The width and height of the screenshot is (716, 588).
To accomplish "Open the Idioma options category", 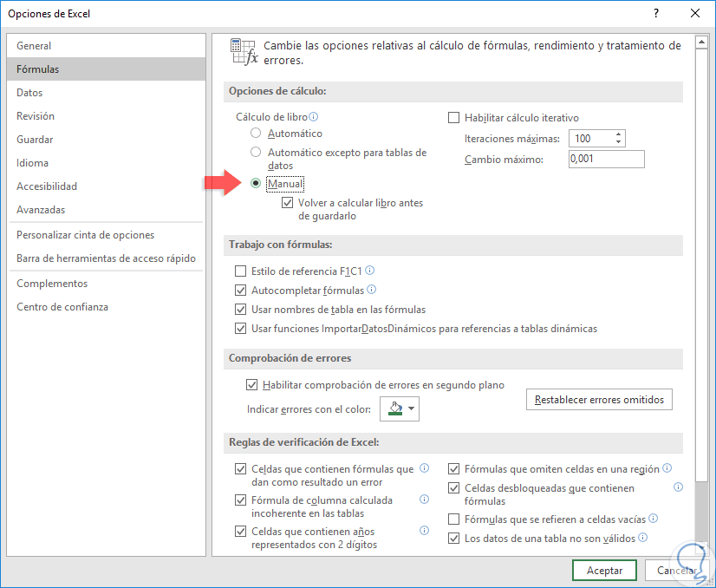I will click(x=107, y=163).
